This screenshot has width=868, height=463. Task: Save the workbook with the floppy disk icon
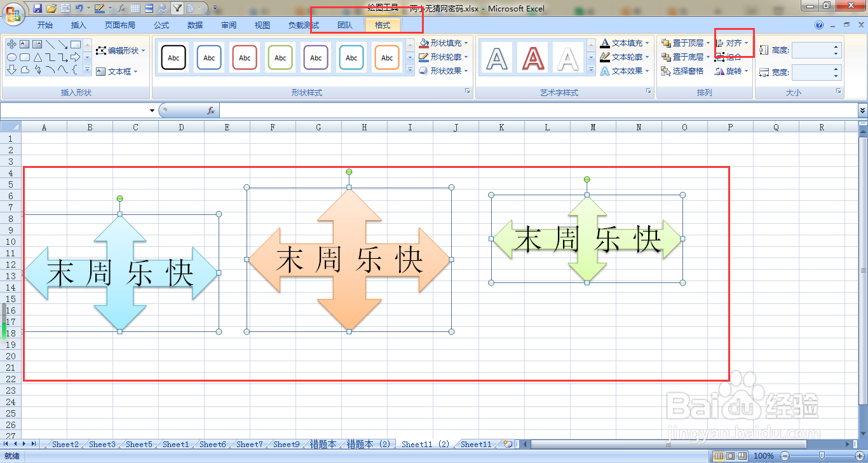[37, 8]
